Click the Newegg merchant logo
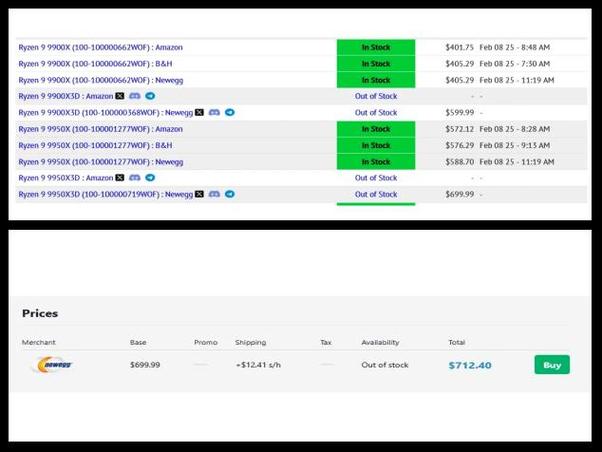The height and width of the screenshot is (452, 602). click(54, 364)
